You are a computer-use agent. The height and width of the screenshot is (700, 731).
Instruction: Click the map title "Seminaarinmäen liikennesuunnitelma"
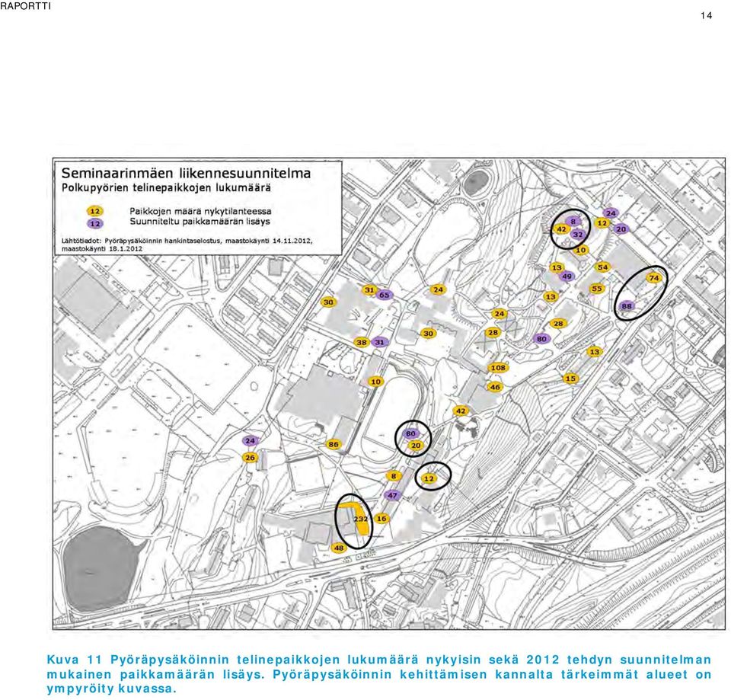pos(186,174)
